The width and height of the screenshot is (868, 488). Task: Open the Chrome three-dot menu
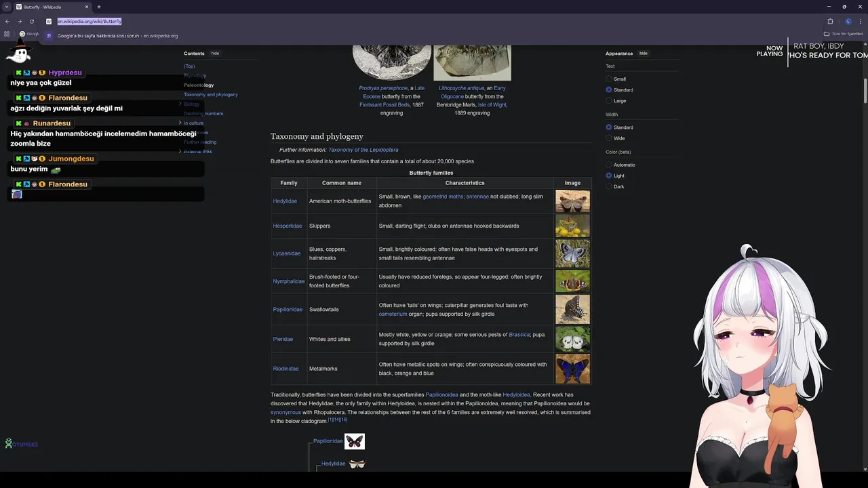coord(861,22)
